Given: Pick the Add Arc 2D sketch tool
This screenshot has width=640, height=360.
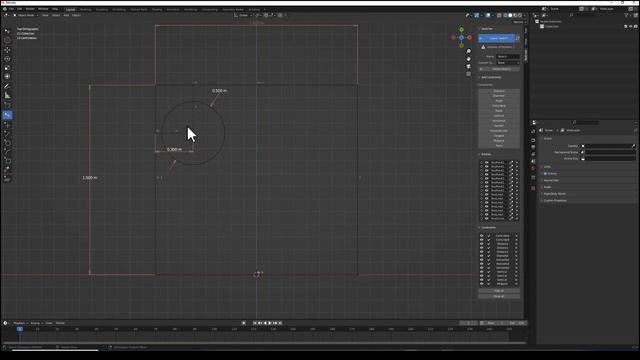Looking at the screenshot, I should pos(7,151).
